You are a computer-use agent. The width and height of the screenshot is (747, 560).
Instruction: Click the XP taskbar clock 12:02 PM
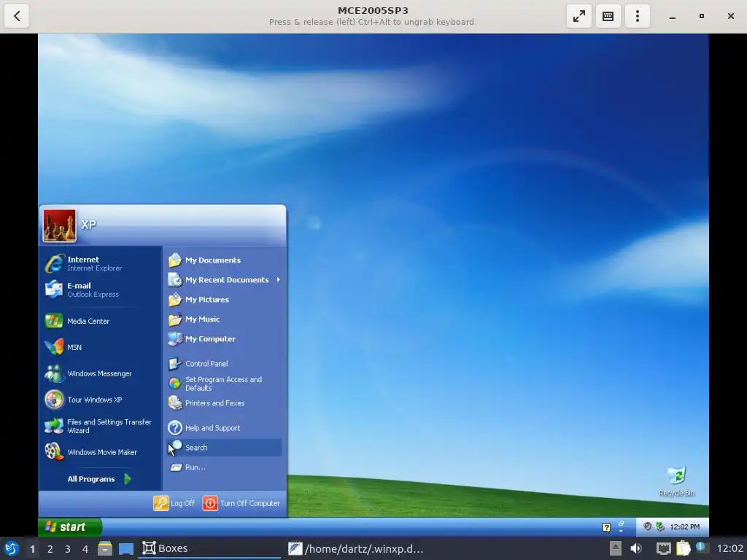(x=684, y=526)
